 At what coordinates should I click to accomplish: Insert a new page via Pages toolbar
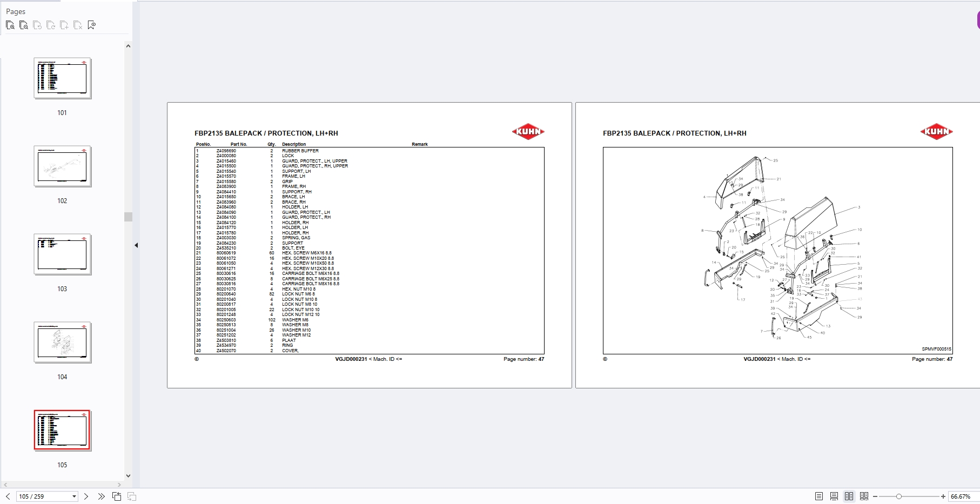coord(64,25)
